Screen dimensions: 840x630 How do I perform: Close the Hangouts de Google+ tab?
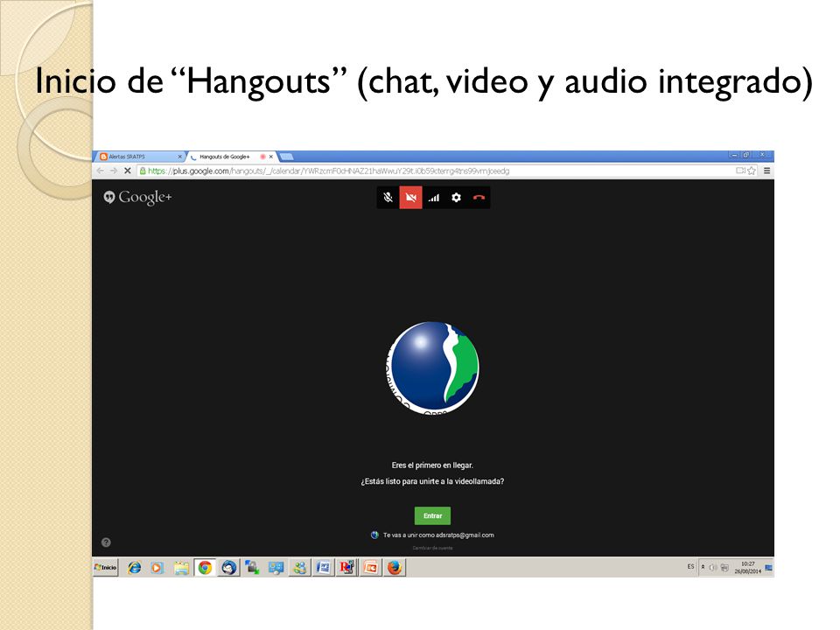click(x=271, y=157)
